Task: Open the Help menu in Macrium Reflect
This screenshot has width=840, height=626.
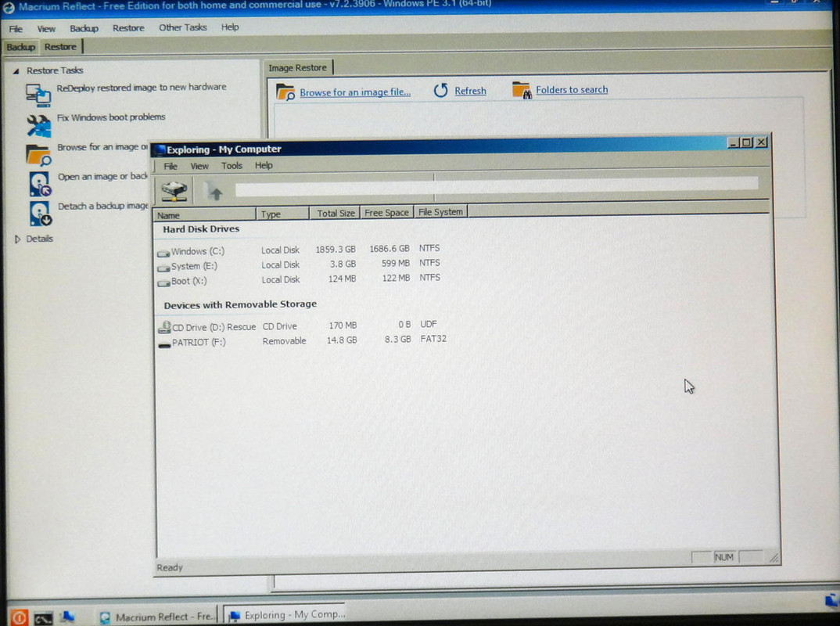Action: (230, 27)
